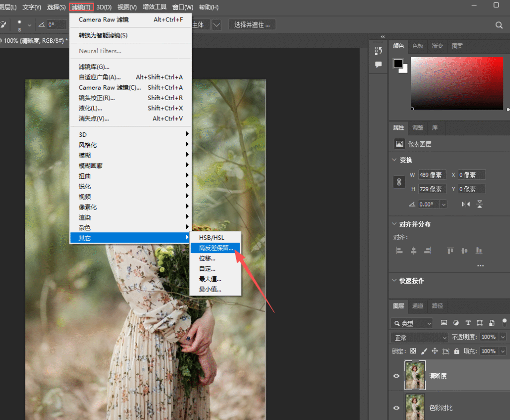Open the 正常 blend mode dropdown
510x420 pixels.
click(x=419, y=338)
